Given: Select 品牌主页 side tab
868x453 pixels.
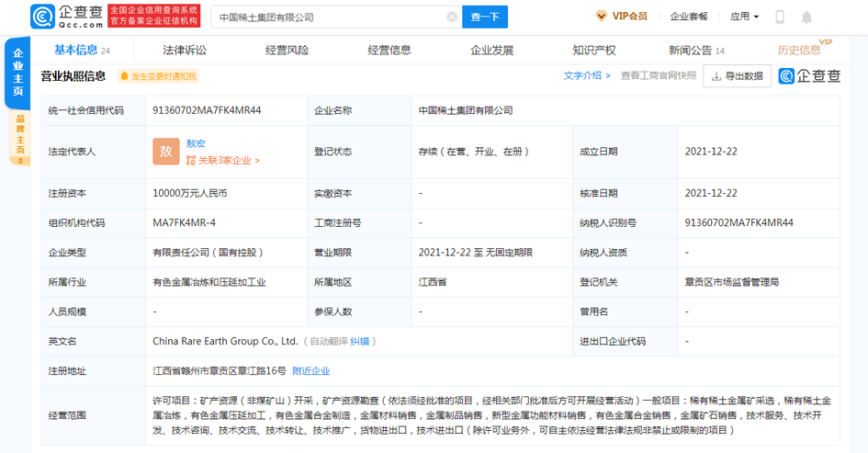Looking at the screenshot, I should tap(20, 137).
